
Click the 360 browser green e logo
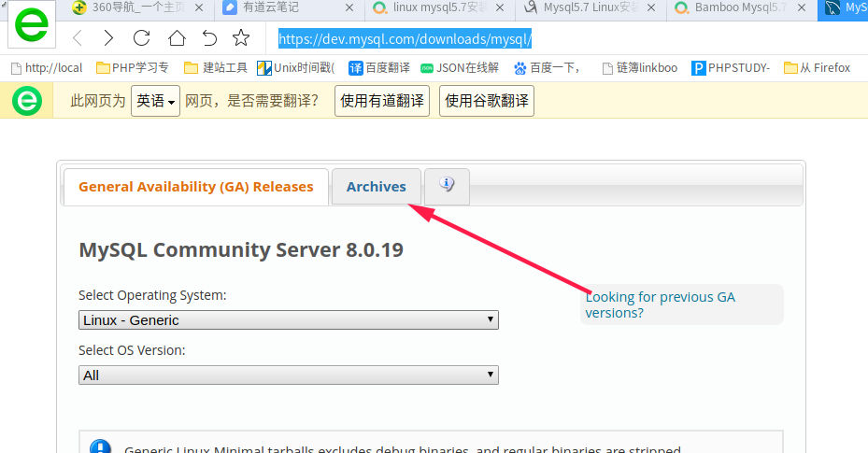32,24
